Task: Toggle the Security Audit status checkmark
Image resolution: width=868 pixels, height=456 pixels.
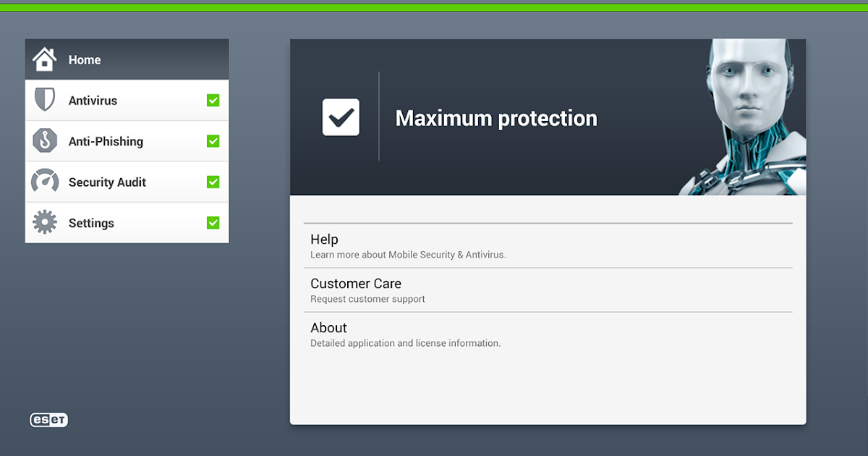Action: coord(213,182)
